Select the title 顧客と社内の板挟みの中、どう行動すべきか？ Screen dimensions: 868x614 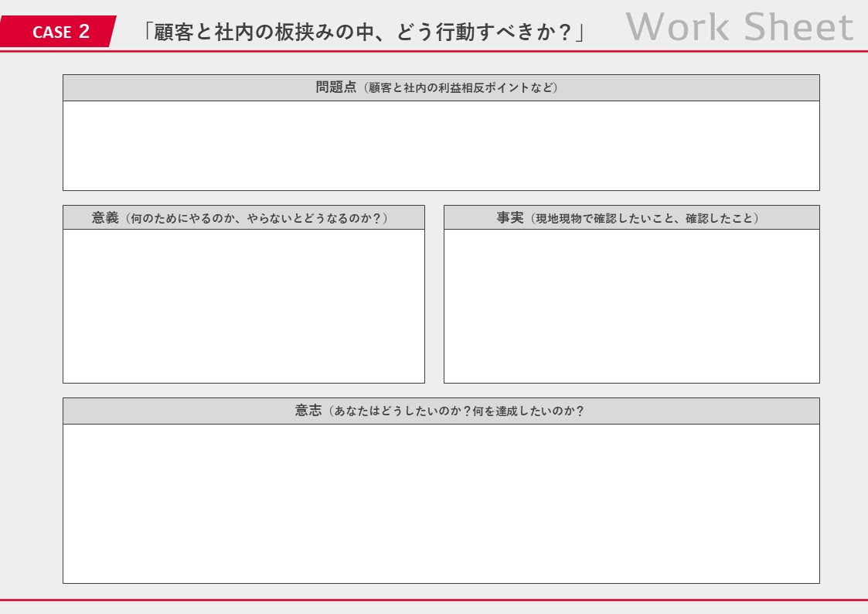tap(363, 32)
